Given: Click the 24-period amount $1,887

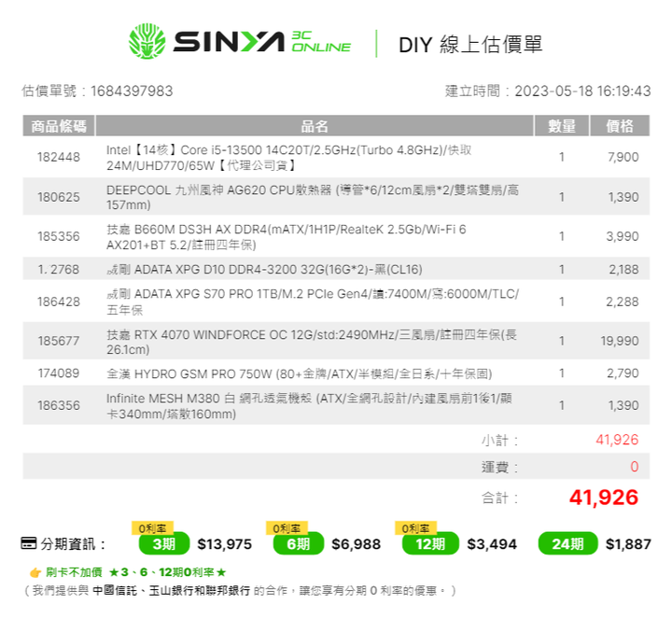Looking at the screenshot, I should coord(628,544).
